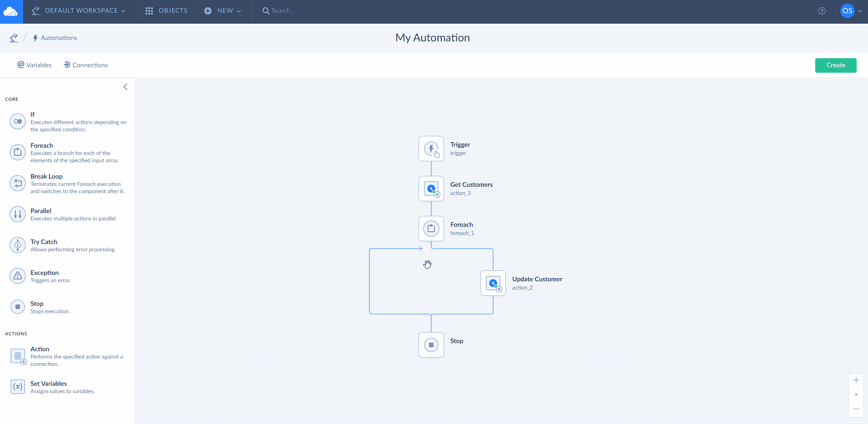This screenshot has height=424, width=868.
Task: Zoom in the canvas with plus
Action: [x=856, y=380]
